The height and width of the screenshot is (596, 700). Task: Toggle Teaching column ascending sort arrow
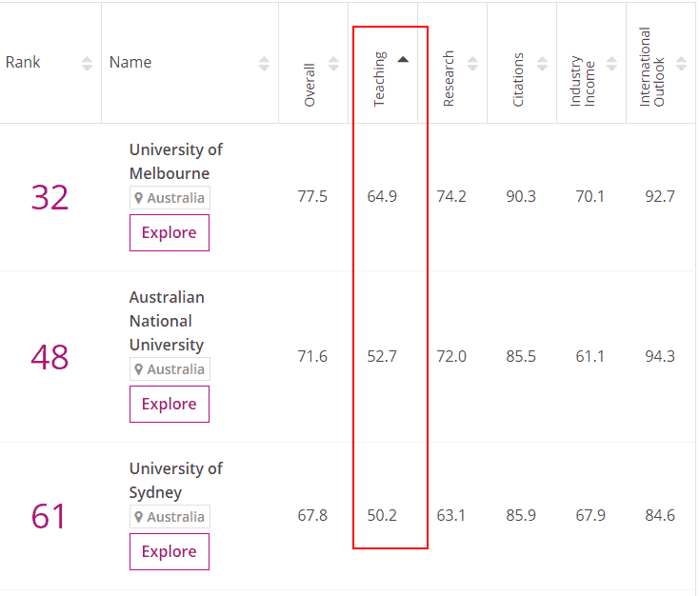403,59
